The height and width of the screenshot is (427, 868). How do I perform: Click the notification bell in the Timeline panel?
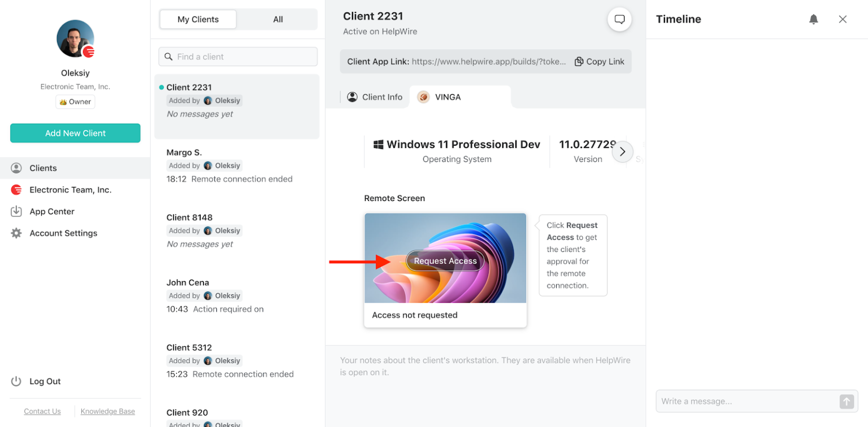click(x=814, y=19)
